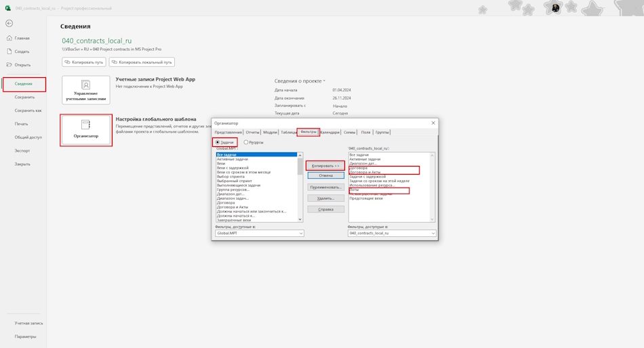Select Предстоящие вехи in project list

click(366, 198)
